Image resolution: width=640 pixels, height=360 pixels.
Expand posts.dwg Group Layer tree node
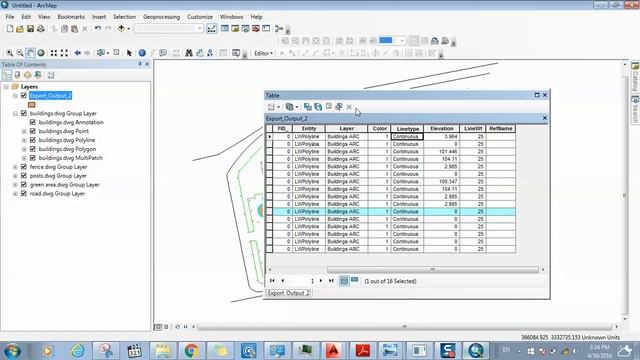[15, 176]
